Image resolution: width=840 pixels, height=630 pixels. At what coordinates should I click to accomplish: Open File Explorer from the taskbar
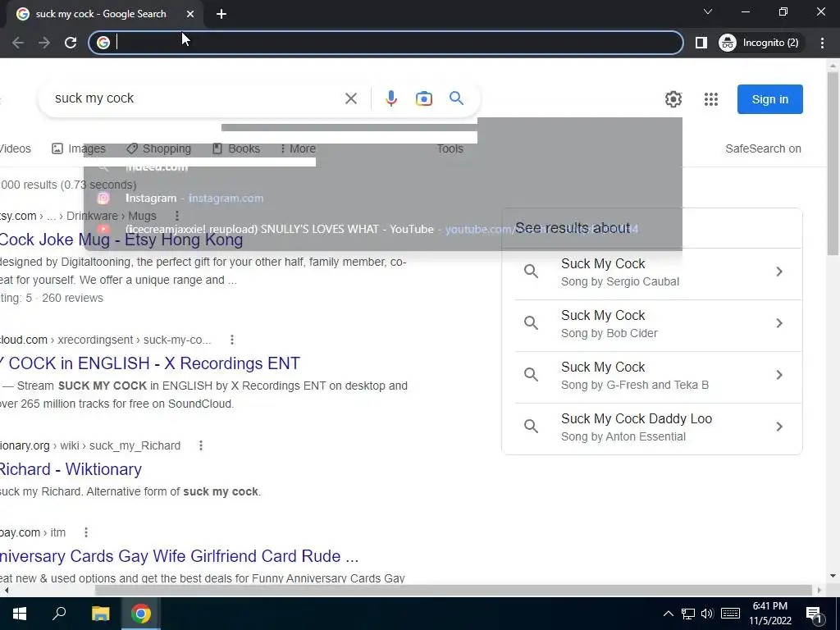point(100,614)
